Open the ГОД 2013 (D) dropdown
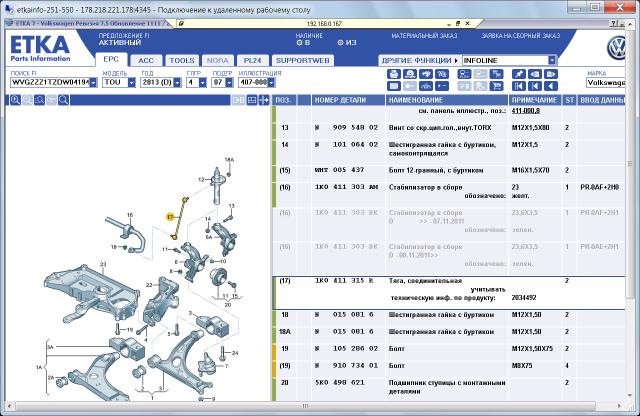This screenshot has height=416, width=640. point(177,82)
